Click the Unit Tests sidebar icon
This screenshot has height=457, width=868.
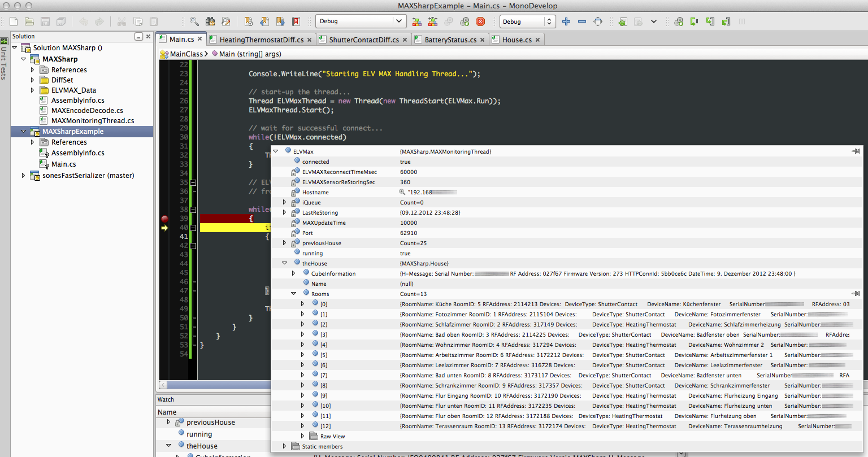(5, 40)
